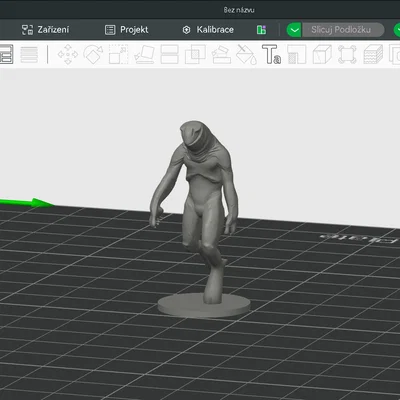Open the Zařízení tab

pos(46,30)
